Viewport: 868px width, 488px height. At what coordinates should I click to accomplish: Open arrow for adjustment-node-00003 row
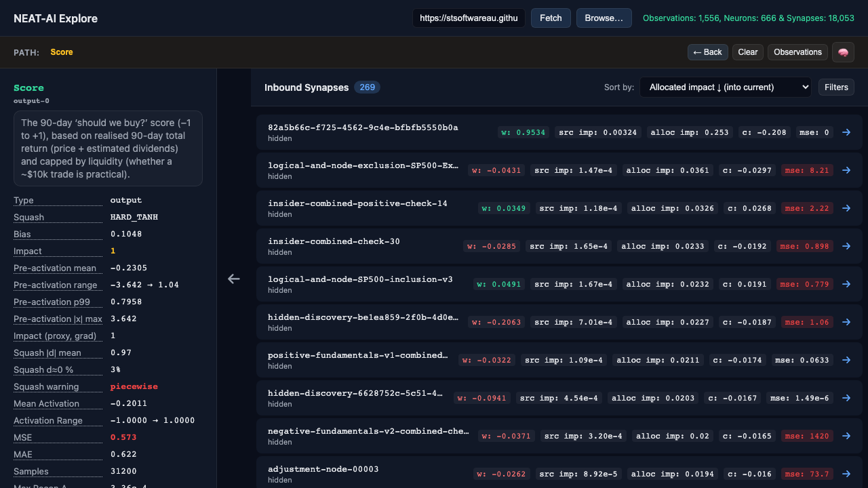pos(846,474)
